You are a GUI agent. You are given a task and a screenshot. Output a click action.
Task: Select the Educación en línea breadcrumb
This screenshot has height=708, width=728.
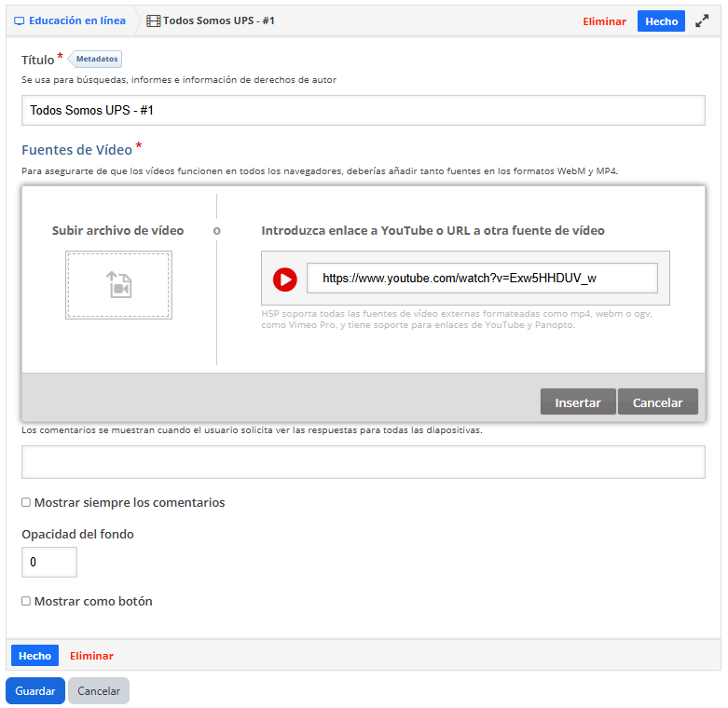(x=76, y=20)
